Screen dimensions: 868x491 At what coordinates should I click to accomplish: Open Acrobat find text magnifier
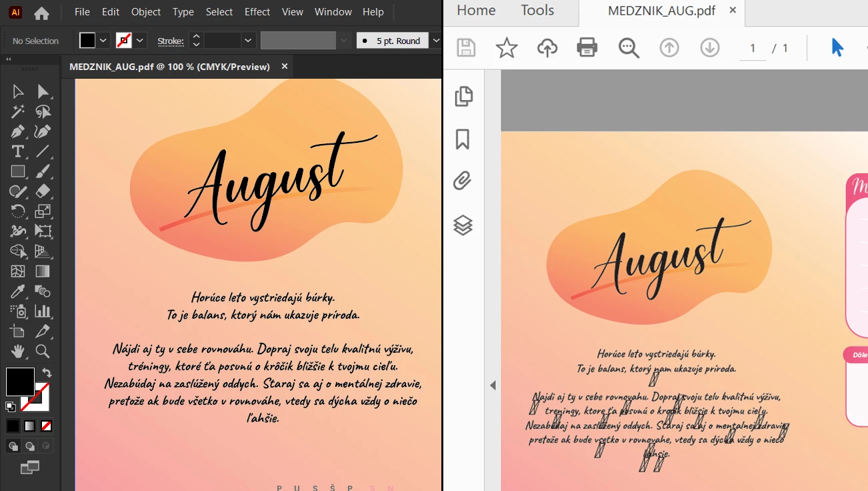(629, 47)
